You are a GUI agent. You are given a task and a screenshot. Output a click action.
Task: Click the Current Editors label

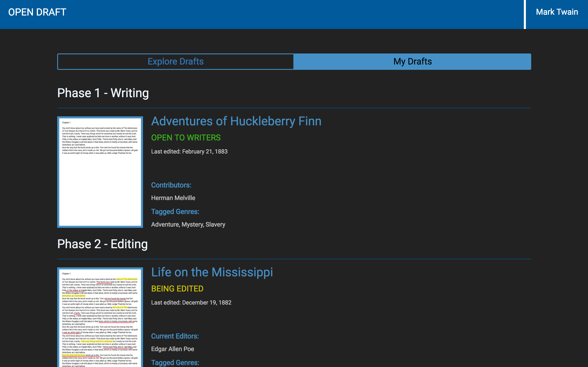pos(175,336)
